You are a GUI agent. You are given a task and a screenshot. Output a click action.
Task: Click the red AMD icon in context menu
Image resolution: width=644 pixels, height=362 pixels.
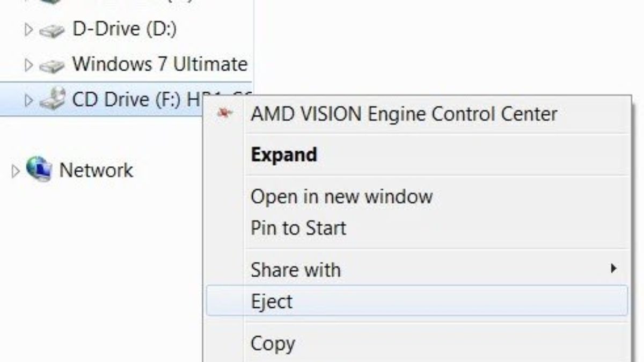pyautogui.click(x=226, y=114)
